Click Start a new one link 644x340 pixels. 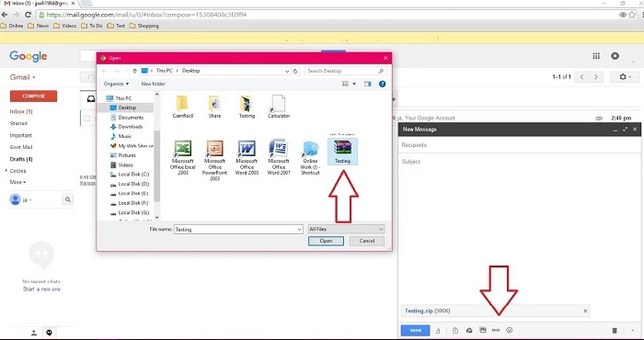[41, 289]
